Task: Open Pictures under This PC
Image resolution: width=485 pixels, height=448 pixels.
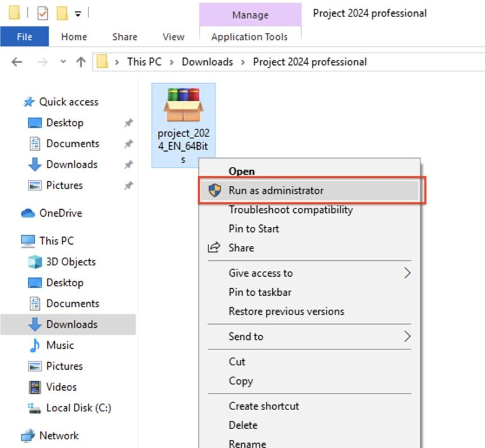Action: coord(64,366)
